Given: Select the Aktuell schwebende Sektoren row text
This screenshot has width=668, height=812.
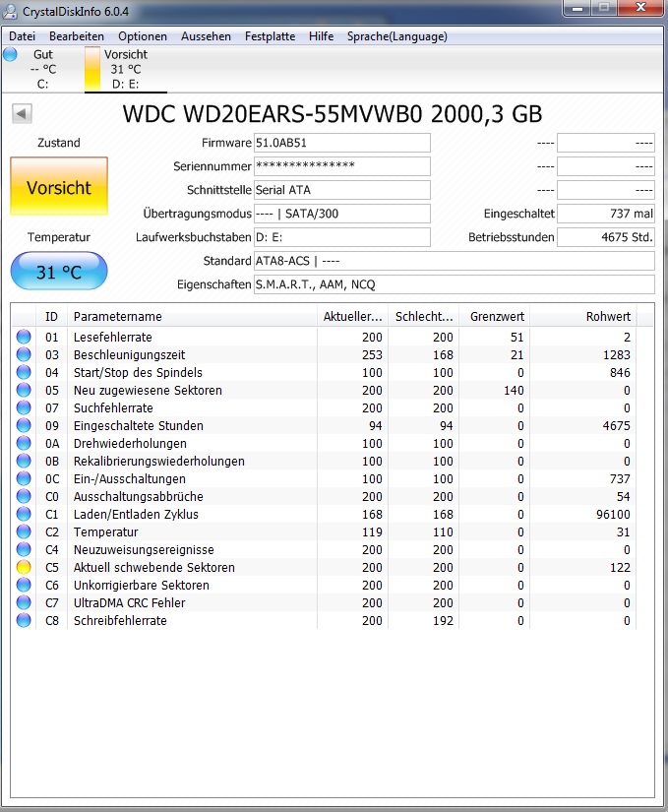Looking at the screenshot, I should click(x=154, y=568).
